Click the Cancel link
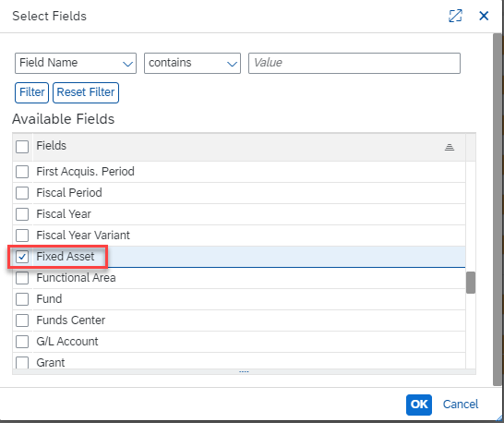This screenshot has height=423, width=504. click(x=461, y=405)
